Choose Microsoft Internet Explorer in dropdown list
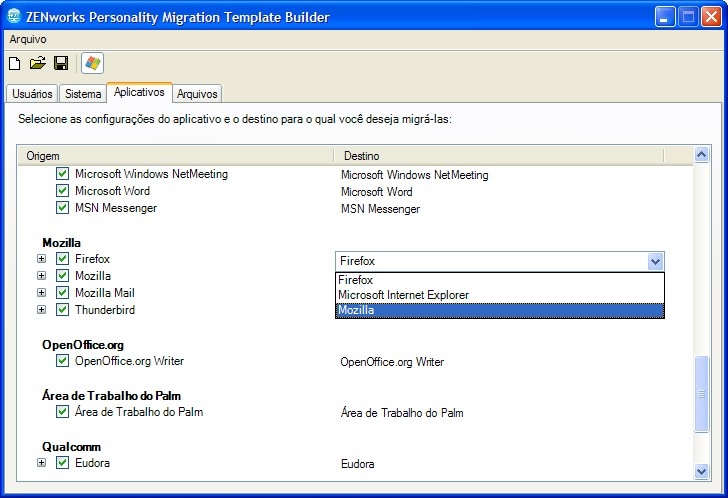 coord(500,295)
